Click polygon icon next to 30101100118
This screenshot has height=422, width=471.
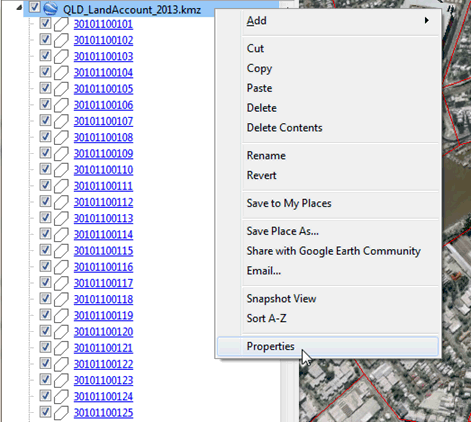[x=61, y=300]
